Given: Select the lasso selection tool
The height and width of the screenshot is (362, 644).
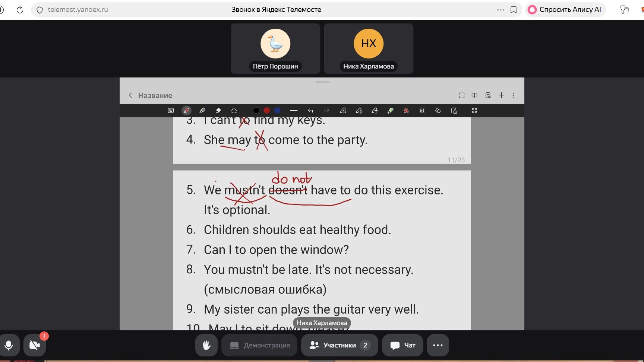Looking at the screenshot, I should pyautogui.click(x=234, y=111).
